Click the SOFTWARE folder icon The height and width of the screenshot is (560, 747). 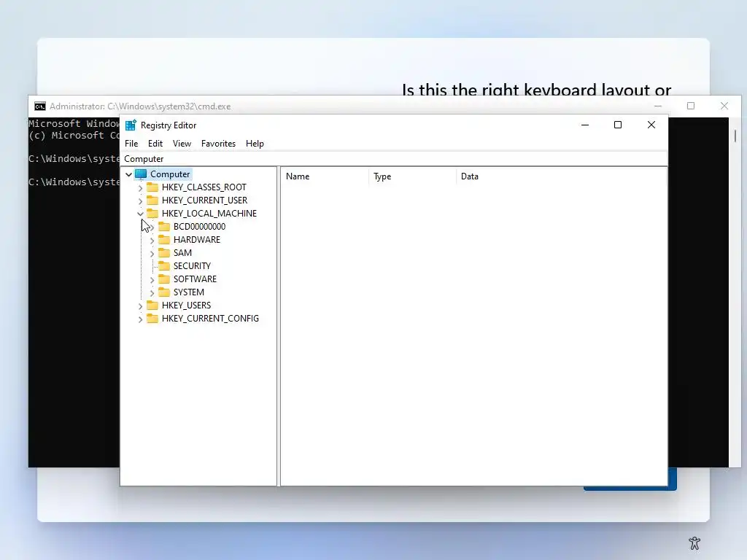[x=164, y=279]
